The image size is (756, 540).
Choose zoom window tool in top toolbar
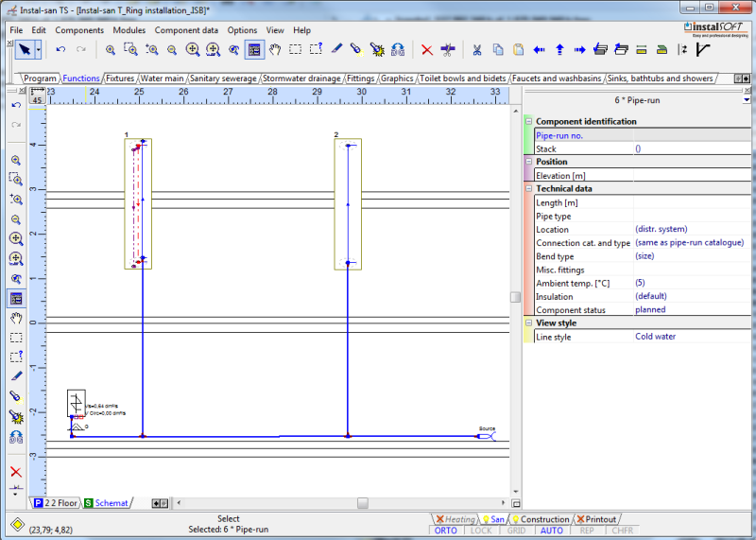click(130, 50)
